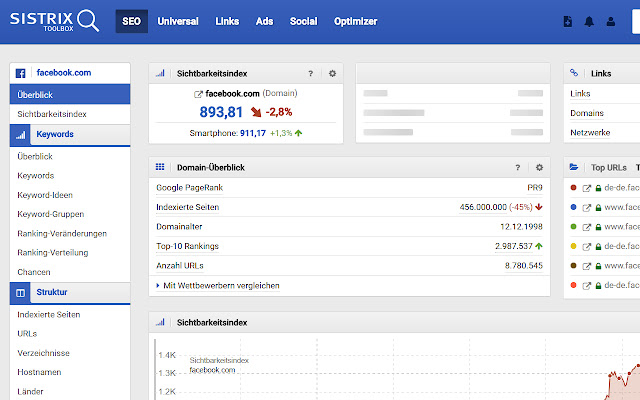The image size is (640, 400).
Task: Click Top-10 Rankings in Domain-Überblick
Action: tap(187, 246)
